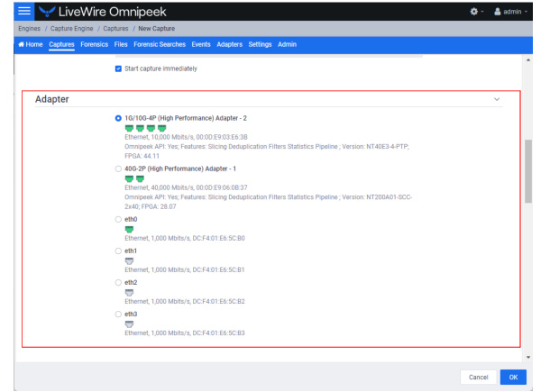Image resolution: width=550 pixels, height=392 pixels.
Task: Click text 'Ethernet, 40,000 Mbits/s, 00:0D:E9:06:0B:37'
Action: click(186, 187)
